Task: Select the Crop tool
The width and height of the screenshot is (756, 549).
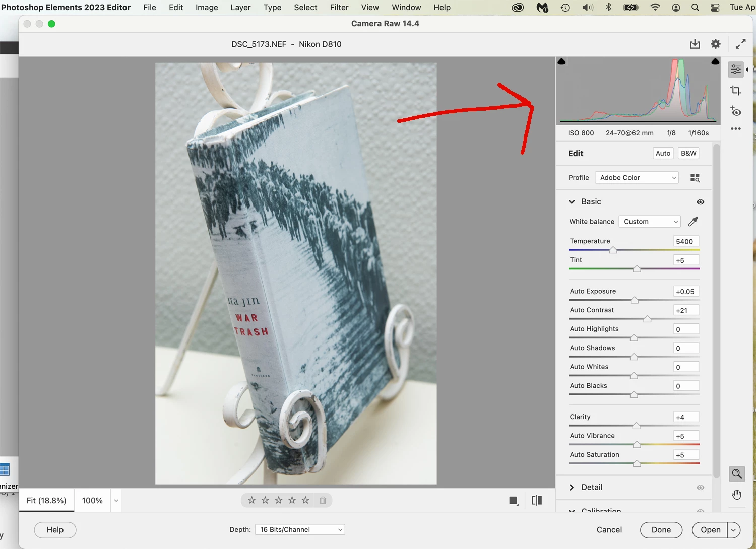Action: point(736,91)
